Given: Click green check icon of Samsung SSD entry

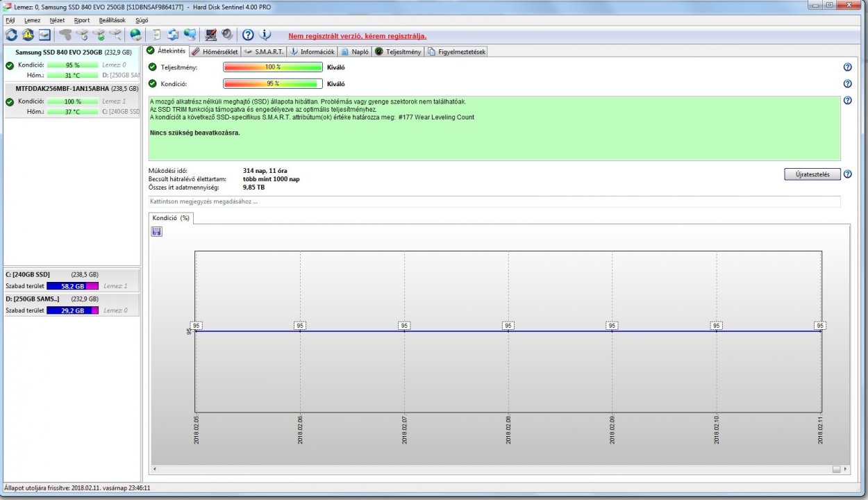Looking at the screenshot, I should click(x=10, y=65).
